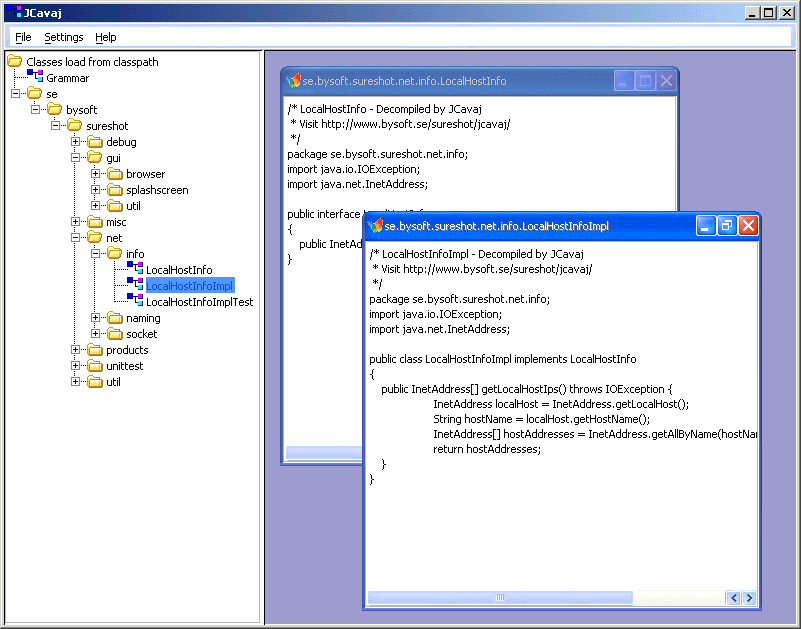801x629 pixels.
Task: Open the Help menu
Action: (x=106, y=37)
